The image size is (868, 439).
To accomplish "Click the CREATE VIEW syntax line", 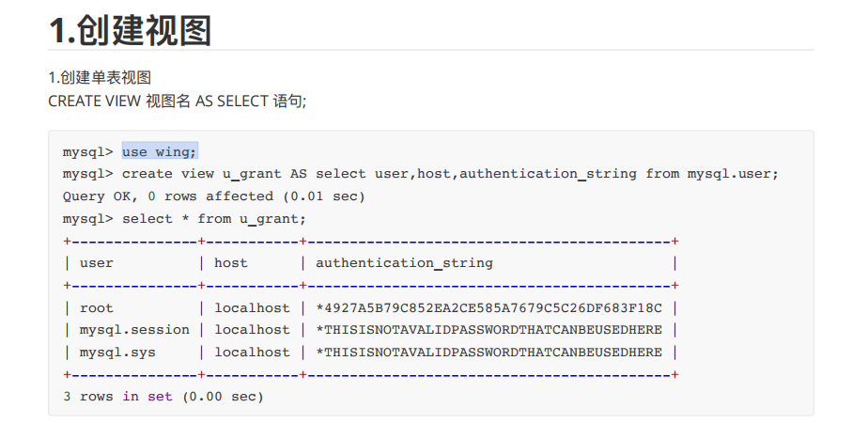I will pos(178,101).
